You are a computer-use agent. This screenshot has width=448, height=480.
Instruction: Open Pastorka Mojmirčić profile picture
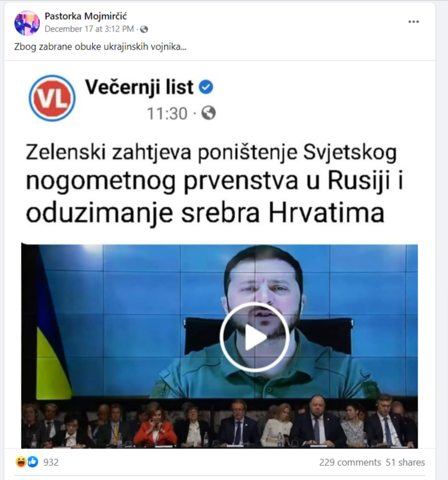(27, 23)
